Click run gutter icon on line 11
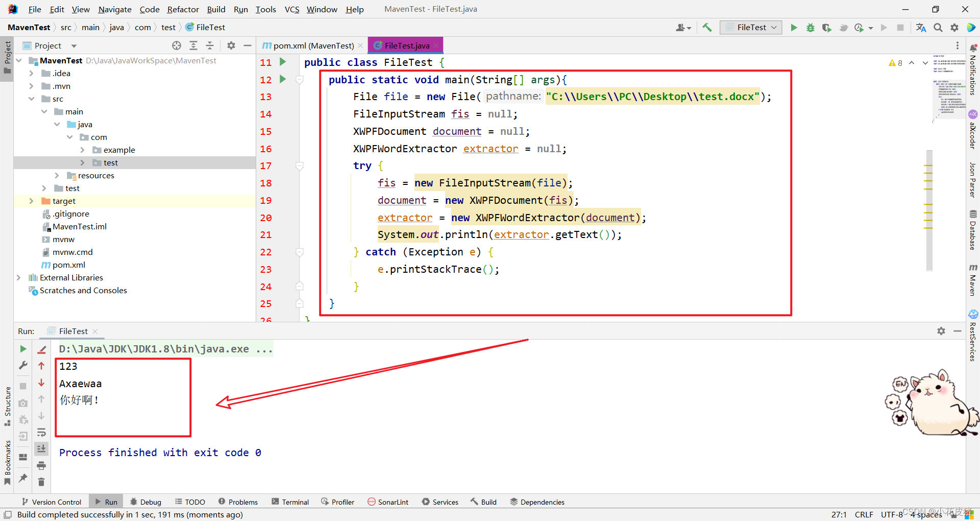Image resolution: width=980 pixels, height=521 pixels. [283, 62]
